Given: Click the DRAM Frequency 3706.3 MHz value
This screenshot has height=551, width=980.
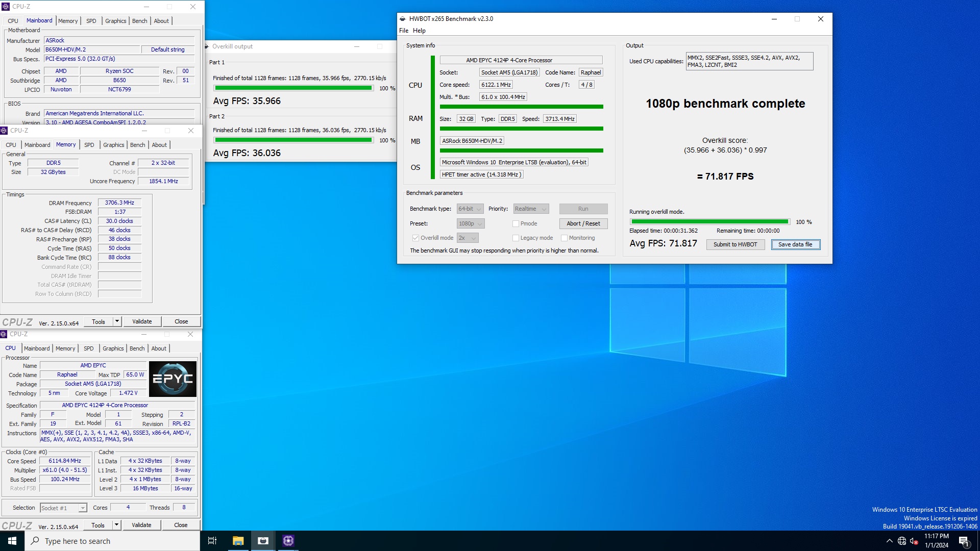Looking at the screenshot, I should 119,203.
